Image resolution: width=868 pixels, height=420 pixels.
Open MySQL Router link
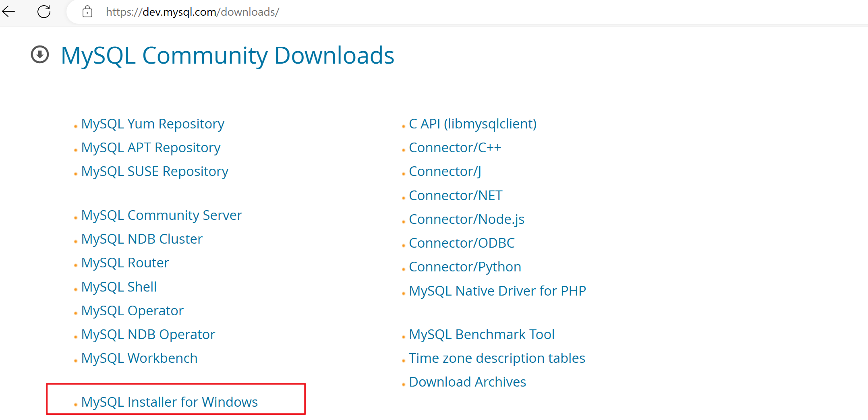tap(125, 263)
